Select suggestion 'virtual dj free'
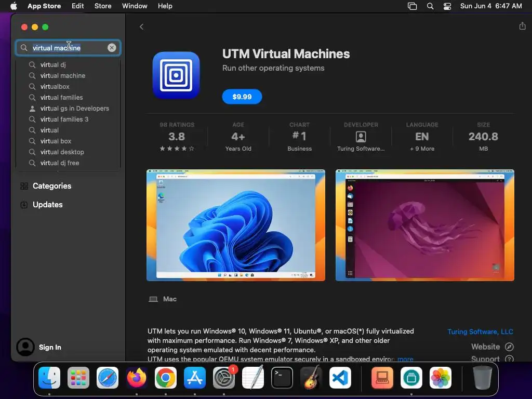Screen dimensions: 532x399 click(68, 163)
